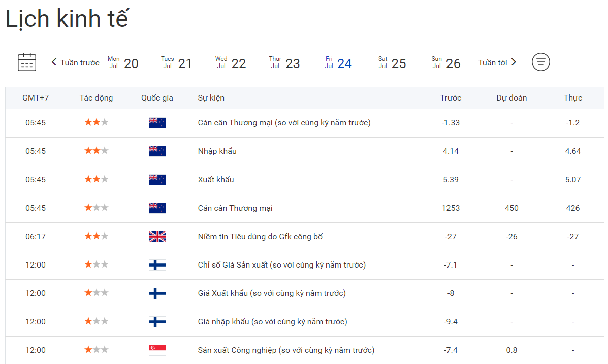Open Chỉ số Giá Sản xuất event
Viewport: 608px width, 364px height.
tap(281, 265)
